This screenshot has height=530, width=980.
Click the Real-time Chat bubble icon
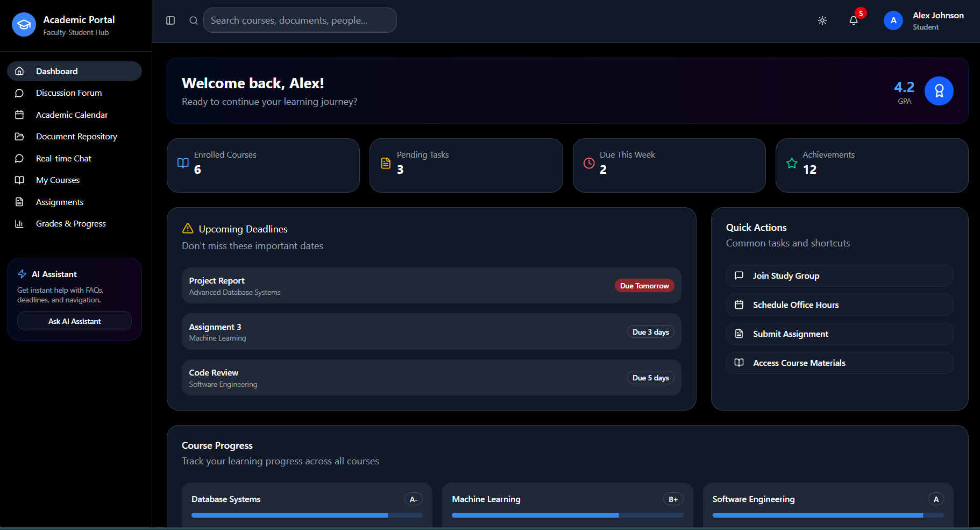(x=19, y=158)
